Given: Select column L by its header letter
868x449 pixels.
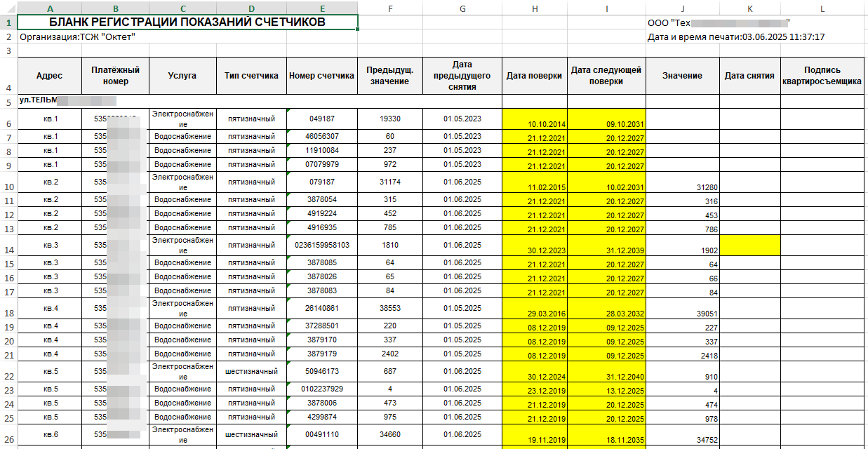Looking at the screenshot, I should (822, 8).
